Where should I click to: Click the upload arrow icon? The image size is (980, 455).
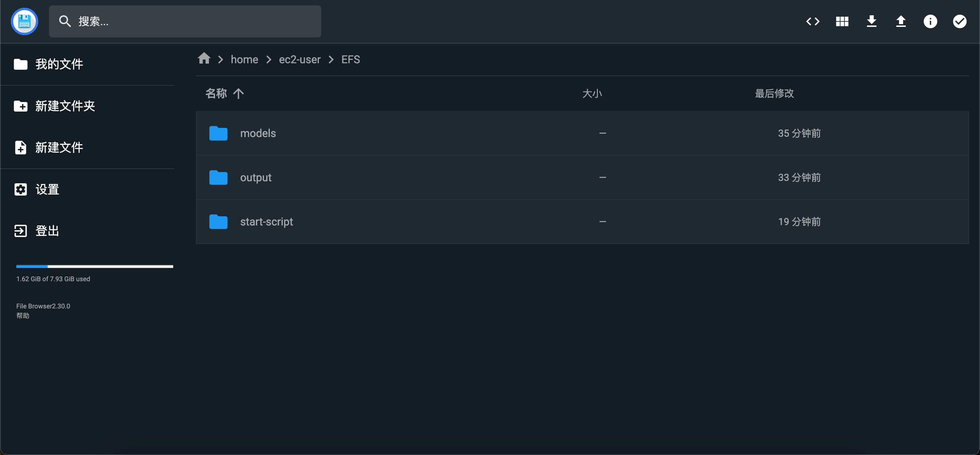click(x=900, y=21)
